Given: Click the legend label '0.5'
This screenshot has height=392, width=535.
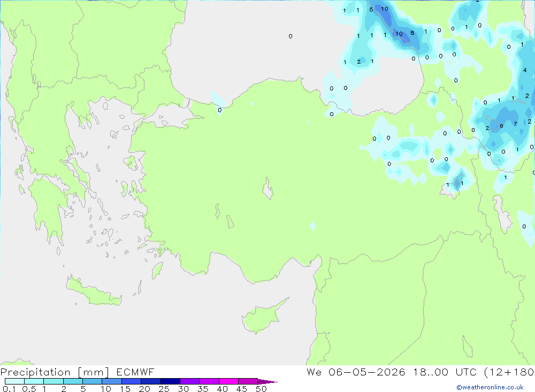Looking at the screenshot, I should 29,389.
